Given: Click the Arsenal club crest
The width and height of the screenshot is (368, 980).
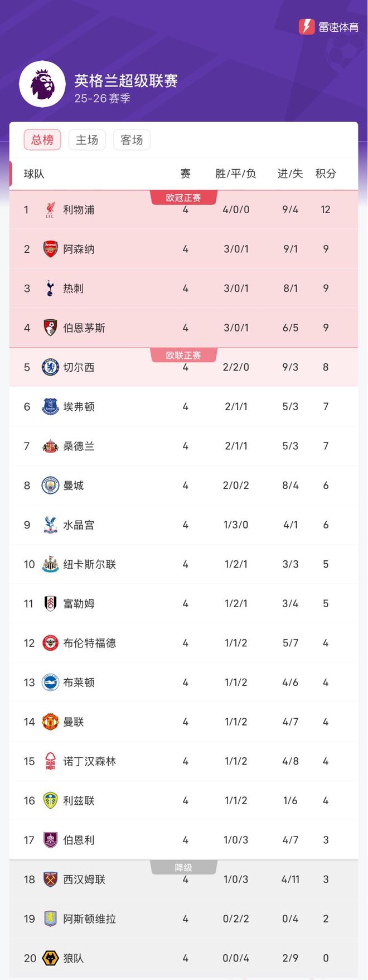Looking at the screenshot, I should click(50, 249).
